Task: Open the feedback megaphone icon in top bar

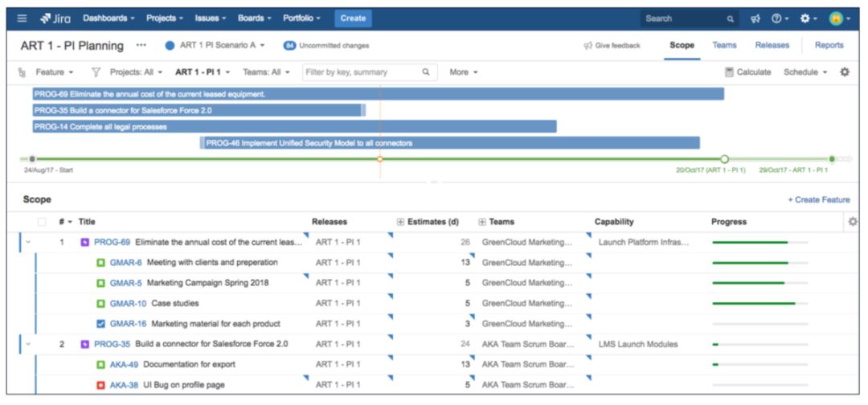Action: click(755, 18)
